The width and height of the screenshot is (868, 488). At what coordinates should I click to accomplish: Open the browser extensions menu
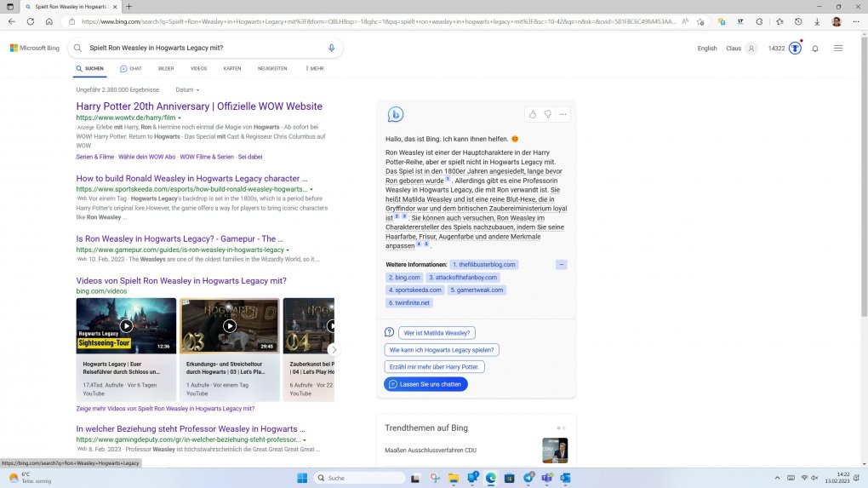coord(759,21)
